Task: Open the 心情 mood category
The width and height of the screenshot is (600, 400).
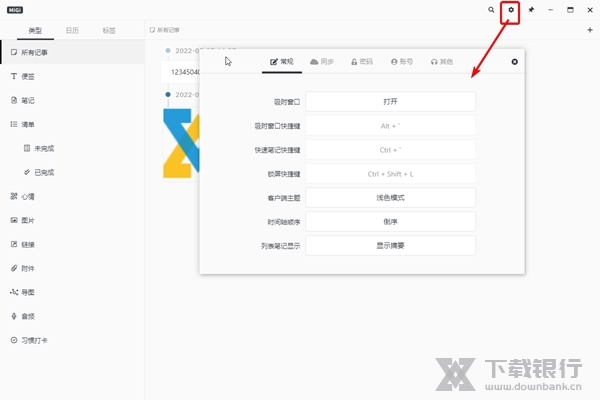Action: click(72, 196)
